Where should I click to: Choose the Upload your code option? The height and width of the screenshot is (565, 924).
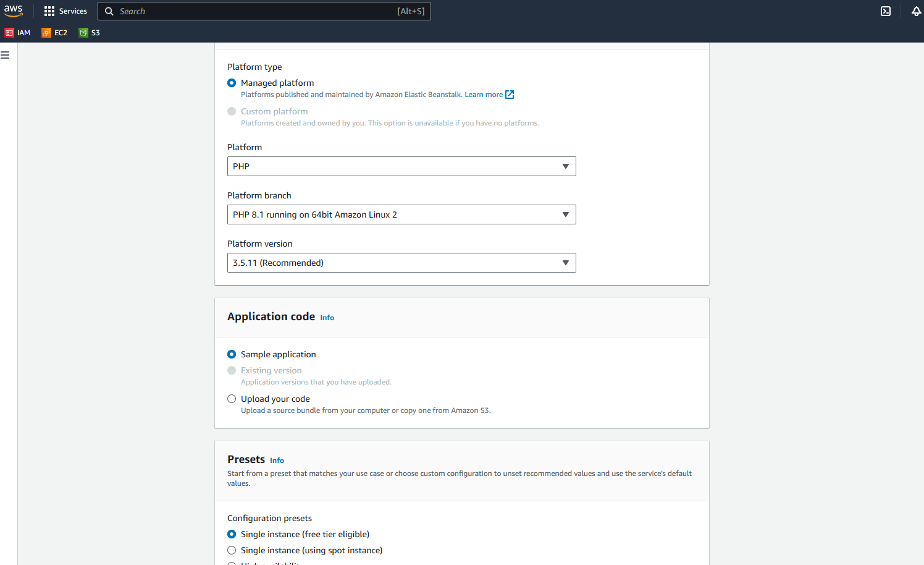[x=232, y=399]
